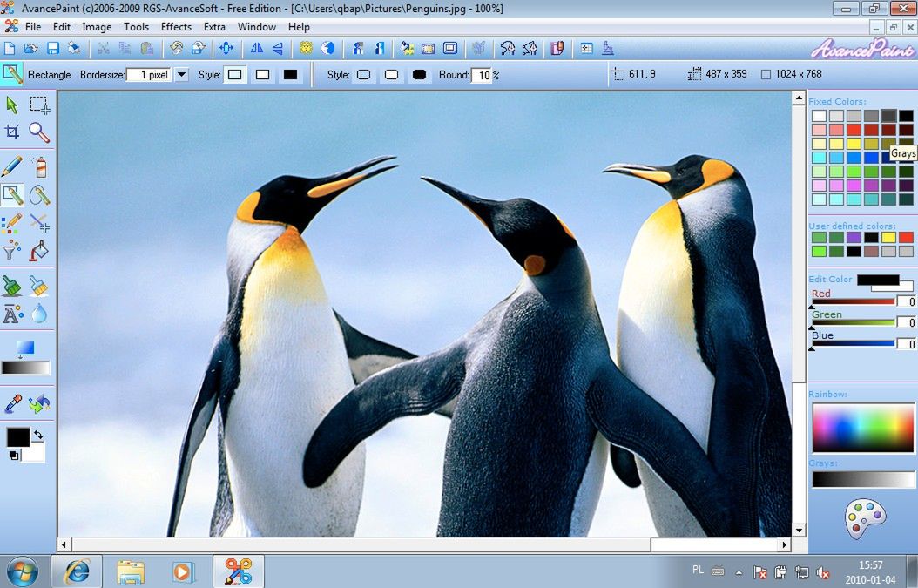918x588 pixels.
Task: Choose the solid black filled rectangle style
Action: point(290,74)
